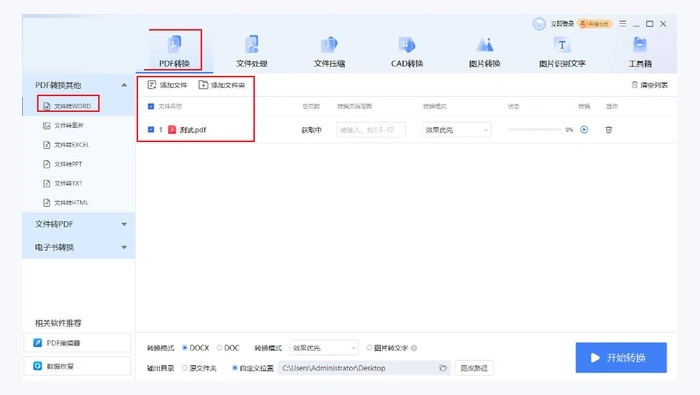This screenshot has height=395, width=700.
Task: Open the PDF转换 tab
Action: (175, 51)
